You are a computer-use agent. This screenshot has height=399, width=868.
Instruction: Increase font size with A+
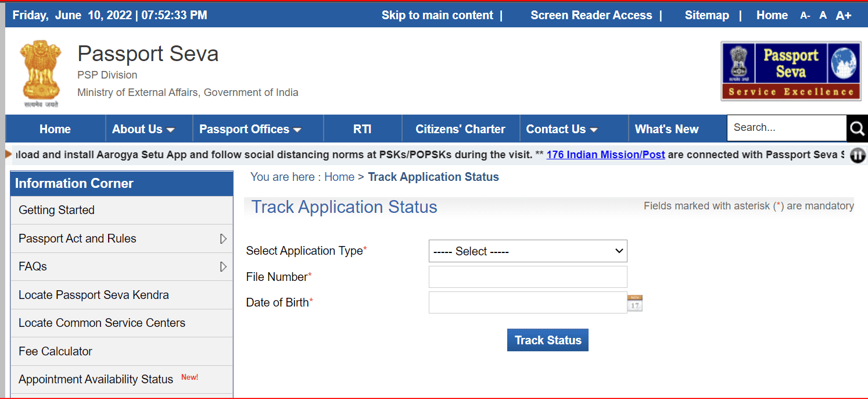pos(844,15)
